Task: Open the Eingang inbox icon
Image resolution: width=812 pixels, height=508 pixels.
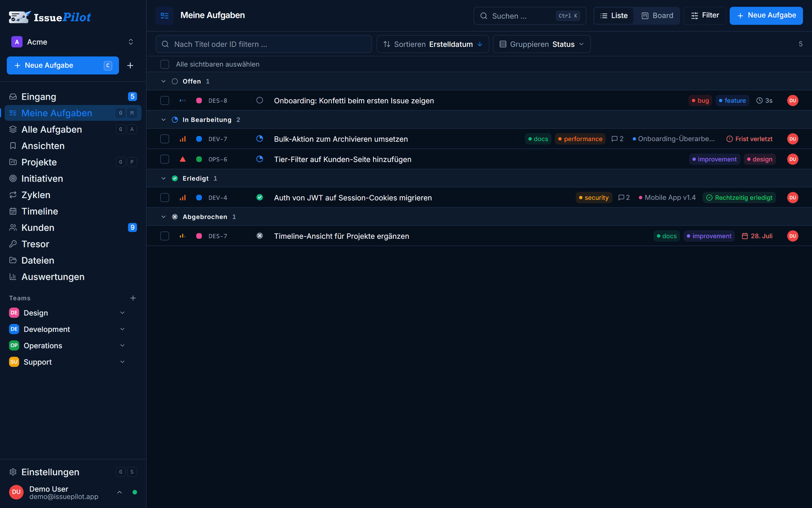Action: 13,97
